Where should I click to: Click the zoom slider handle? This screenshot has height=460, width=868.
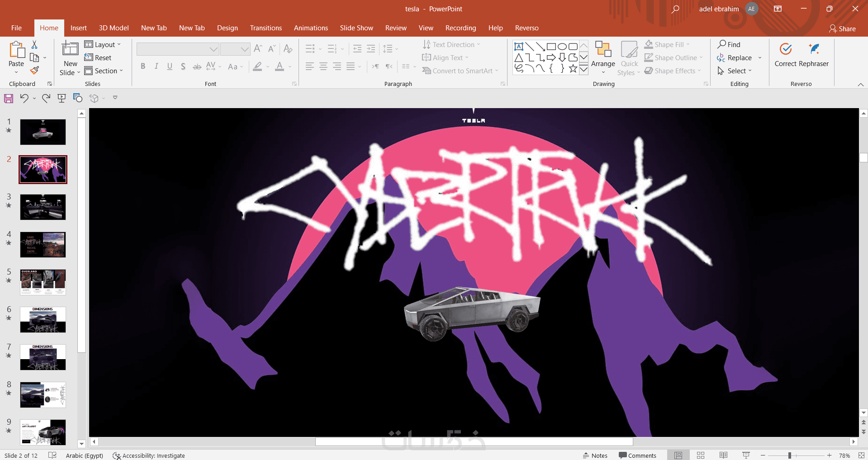[x=790, y=455]
